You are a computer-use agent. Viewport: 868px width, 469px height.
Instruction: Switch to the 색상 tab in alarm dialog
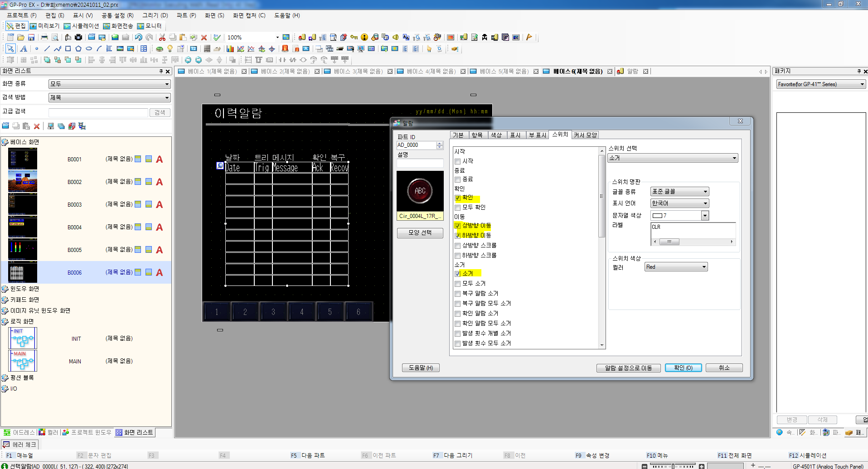496,135
